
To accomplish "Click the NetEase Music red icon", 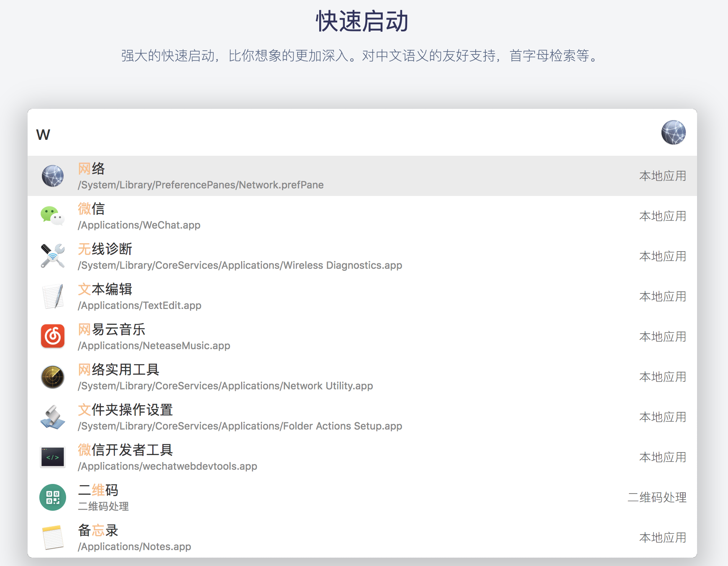I will (53, 336).
